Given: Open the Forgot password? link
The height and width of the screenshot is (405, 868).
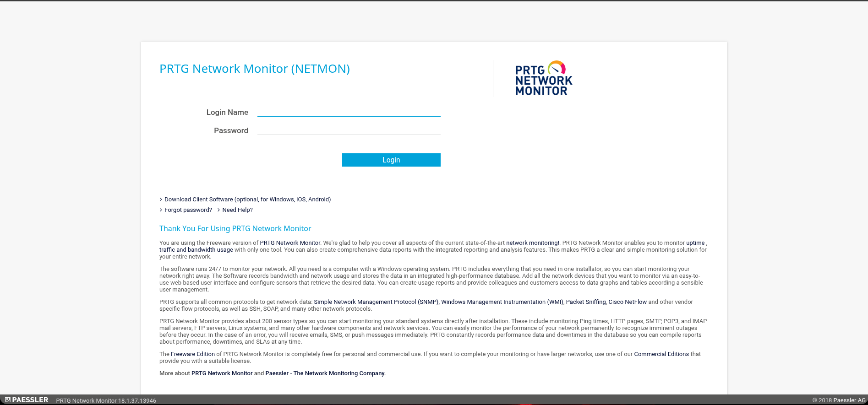Looking at the screenshot, I should [x=188, y=210].
